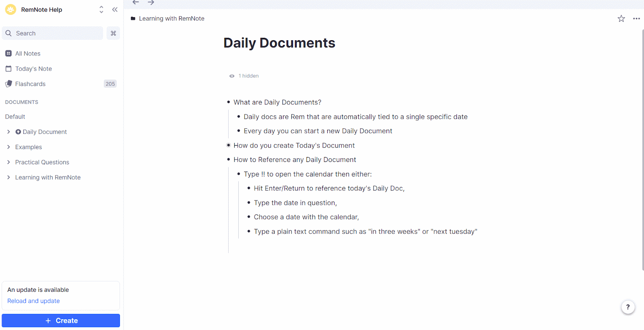Click the RemNote Help logo icon

click(11, 10)
